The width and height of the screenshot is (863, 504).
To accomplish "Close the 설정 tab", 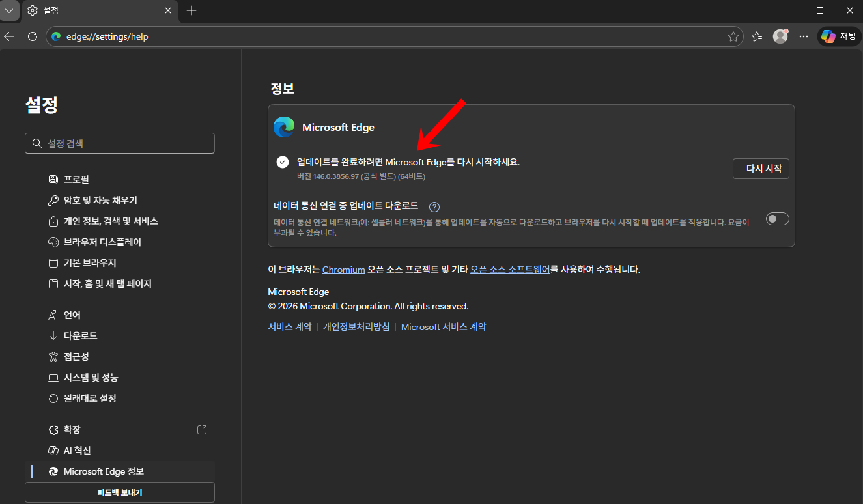I will (168, 10).
